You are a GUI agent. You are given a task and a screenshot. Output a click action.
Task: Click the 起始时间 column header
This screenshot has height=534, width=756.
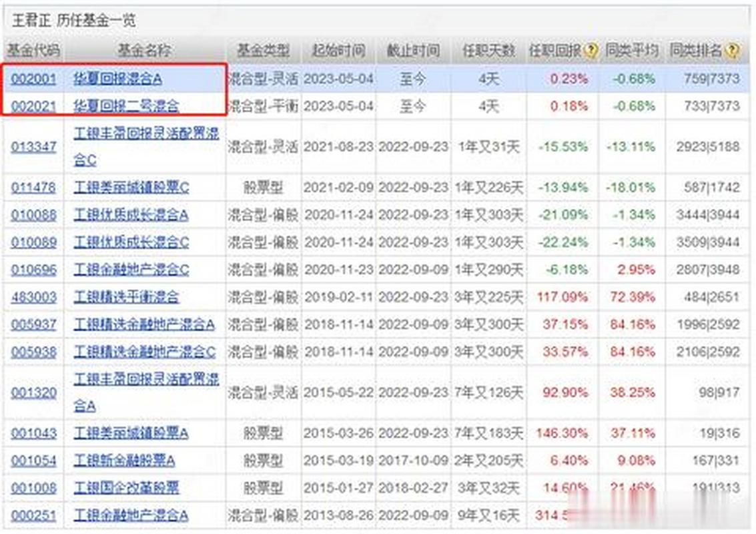[x=338, y=50]
